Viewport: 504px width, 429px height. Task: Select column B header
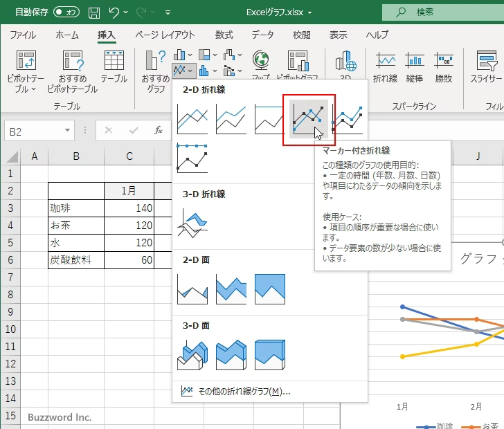tap(76, 156)
